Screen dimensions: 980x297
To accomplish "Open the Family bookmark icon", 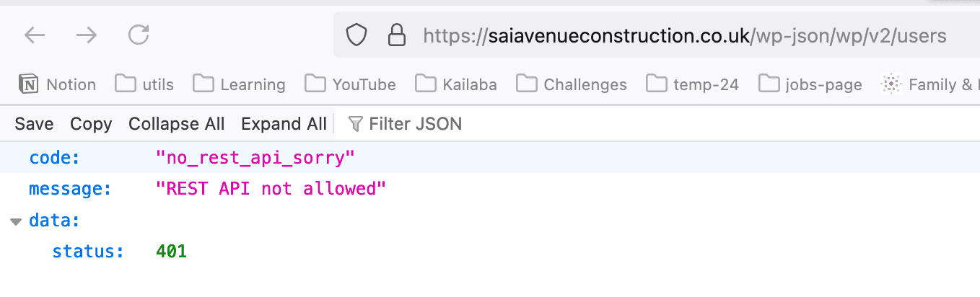I will point(892,85).
